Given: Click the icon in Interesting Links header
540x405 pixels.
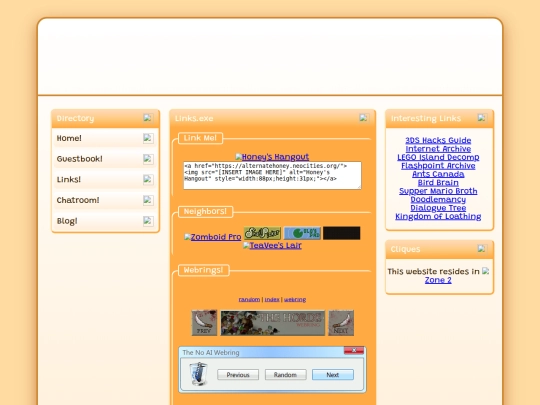Looking at the screenshot, I should pyautogui.click(x=482, y=118).
